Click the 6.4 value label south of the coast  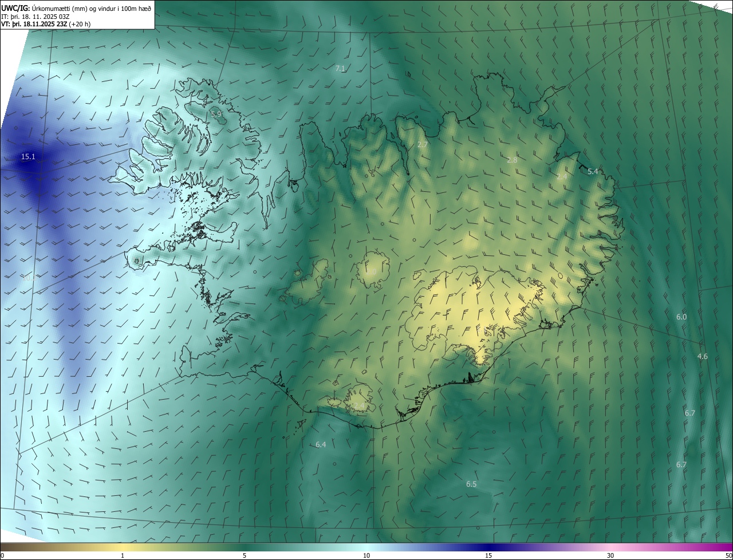click(321, 444)
